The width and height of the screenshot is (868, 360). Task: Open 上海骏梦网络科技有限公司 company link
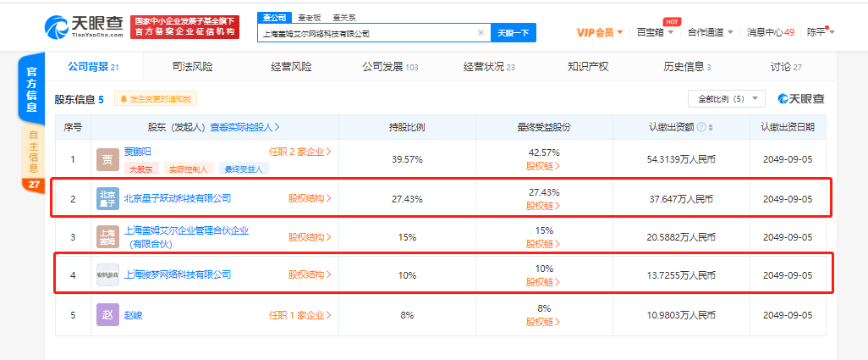pyautogui.click(x=177, y=274)
